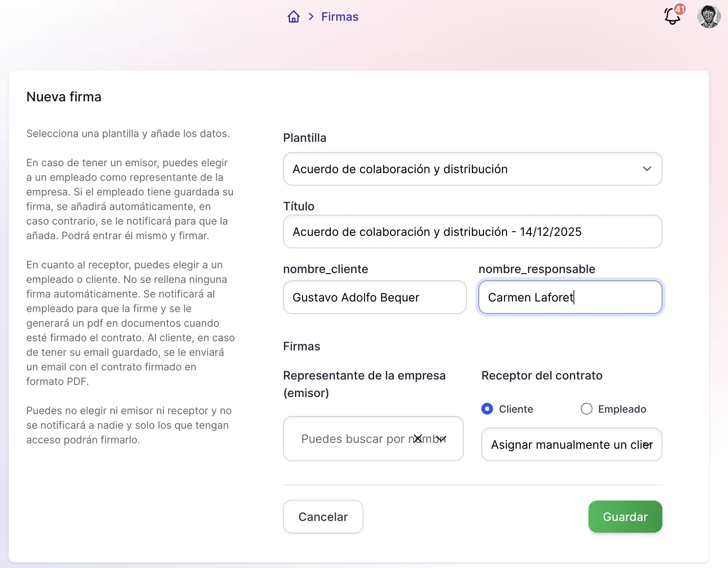Open the user profile avatar
Screen dimensions: 728x568
pos(708,17)
